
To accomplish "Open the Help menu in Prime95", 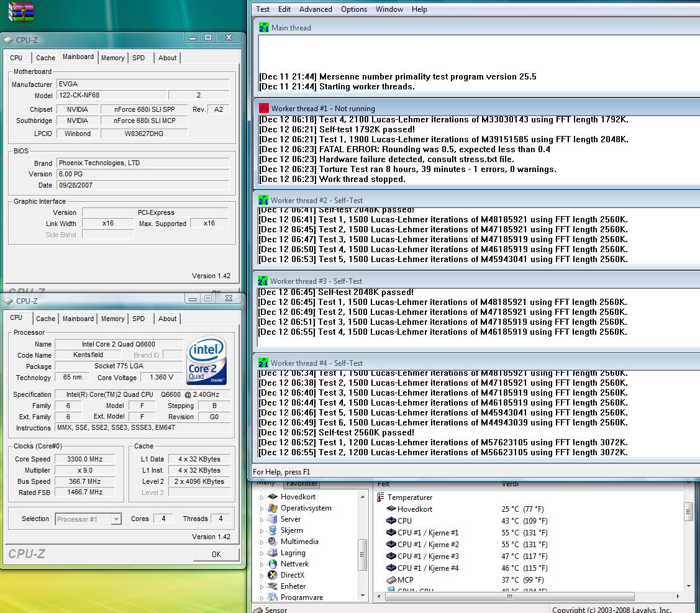I will 419,9.
